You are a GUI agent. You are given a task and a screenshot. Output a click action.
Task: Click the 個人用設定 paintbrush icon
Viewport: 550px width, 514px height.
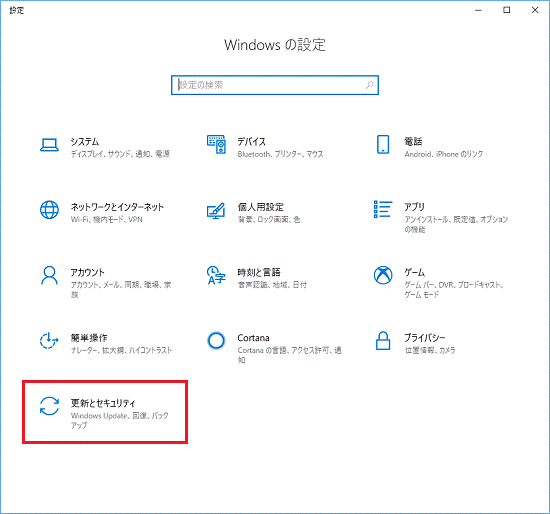pos(216,211)
